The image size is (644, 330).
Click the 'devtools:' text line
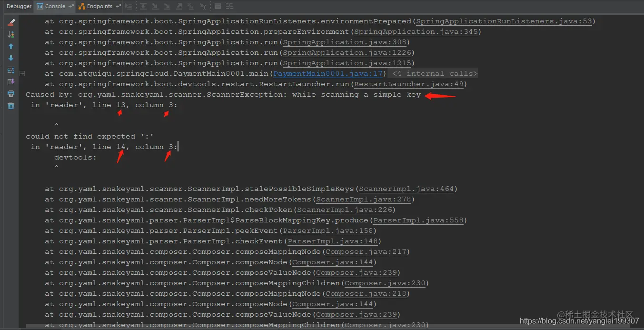[75, 158]
